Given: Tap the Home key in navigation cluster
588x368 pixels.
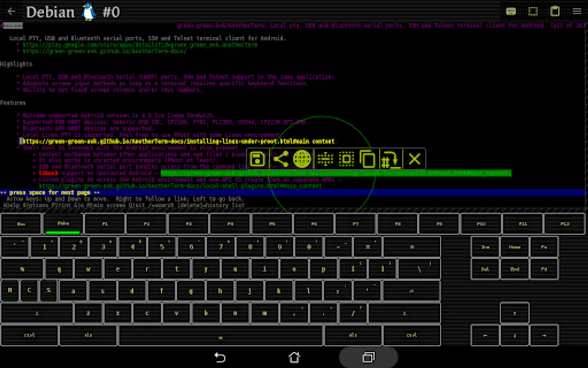Looking at the screenshot, I should (x=514, y=247).
